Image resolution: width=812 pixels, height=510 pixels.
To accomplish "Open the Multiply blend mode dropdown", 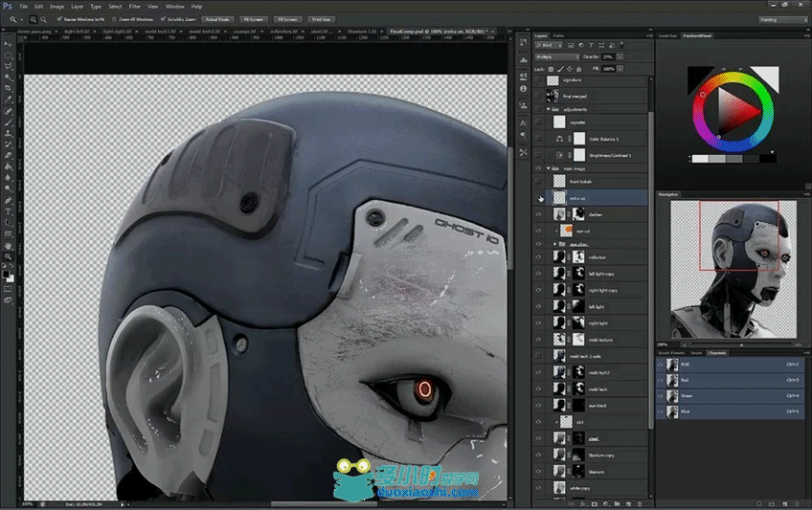I will click(x=556, y=56).
